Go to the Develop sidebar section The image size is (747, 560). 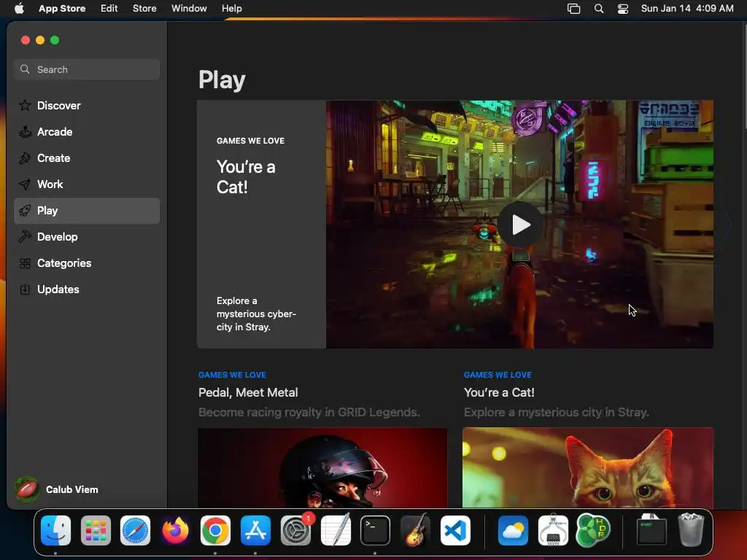tap(87, 237)
